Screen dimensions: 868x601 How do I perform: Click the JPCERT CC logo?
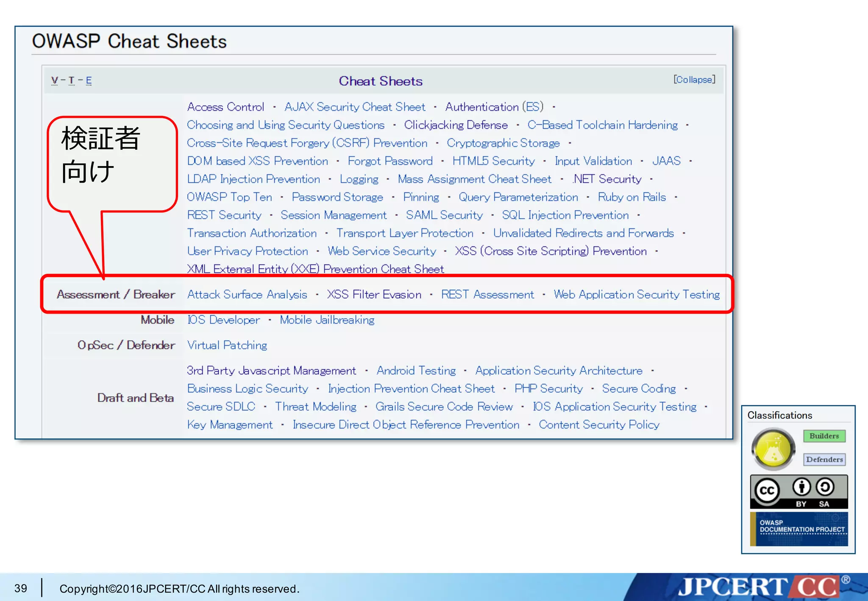tap(759, 587)
